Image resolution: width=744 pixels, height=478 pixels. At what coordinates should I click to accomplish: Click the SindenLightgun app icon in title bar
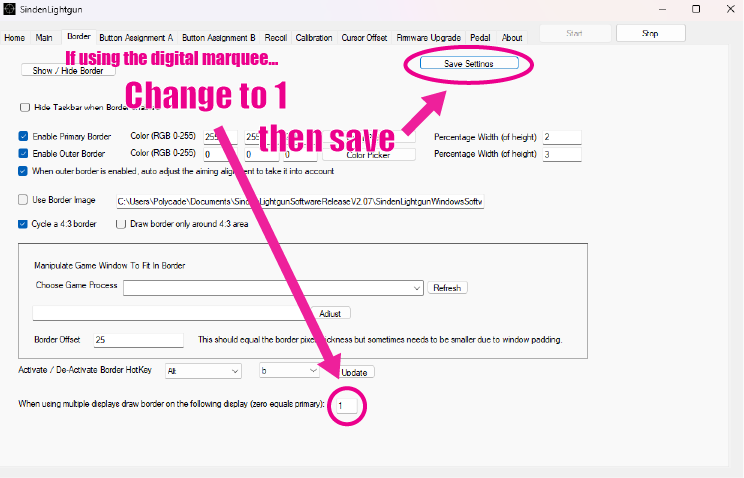coord(9,9)
